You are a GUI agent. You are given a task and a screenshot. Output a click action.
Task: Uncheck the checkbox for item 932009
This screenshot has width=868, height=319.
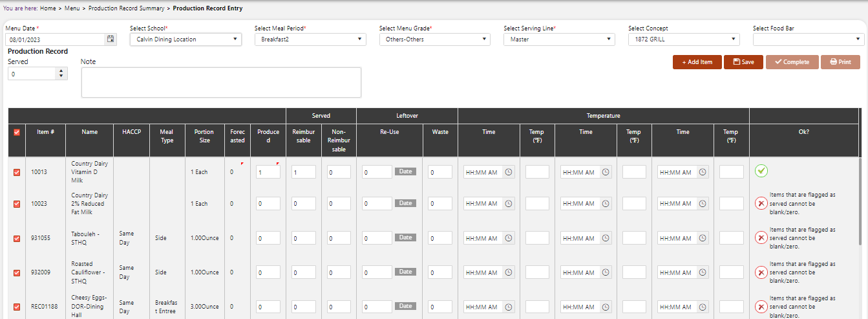click(x=17, y=272)
